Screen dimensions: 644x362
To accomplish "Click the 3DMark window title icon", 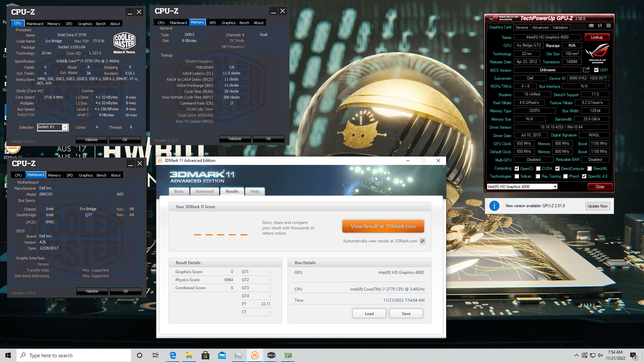I will [160, 161].
